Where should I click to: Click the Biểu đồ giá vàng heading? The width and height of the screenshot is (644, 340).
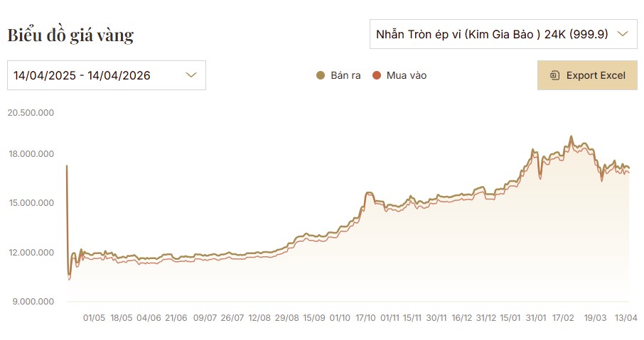[70, 35]
